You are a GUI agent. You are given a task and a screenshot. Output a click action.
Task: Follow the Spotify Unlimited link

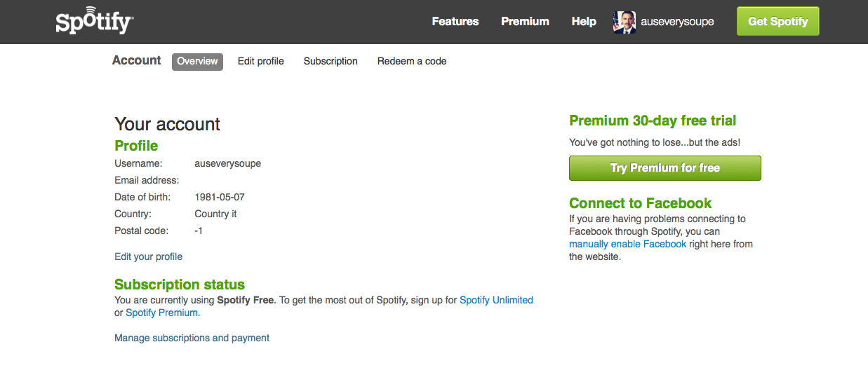click(496, 300)
